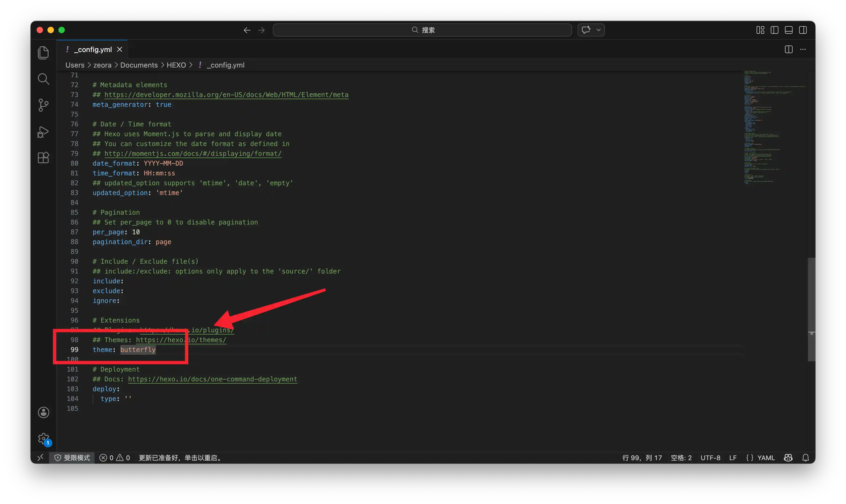Show notifications with the bell icon
The width and height of the screenshot is (846, 504).
[805, 458]
